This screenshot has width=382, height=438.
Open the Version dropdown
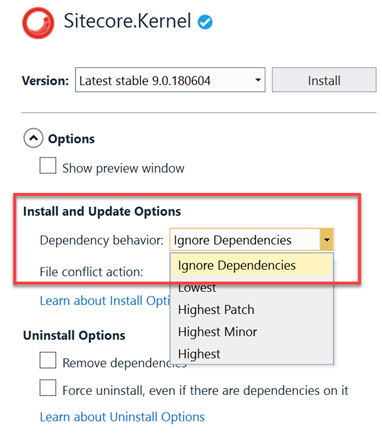coord(170,80)
